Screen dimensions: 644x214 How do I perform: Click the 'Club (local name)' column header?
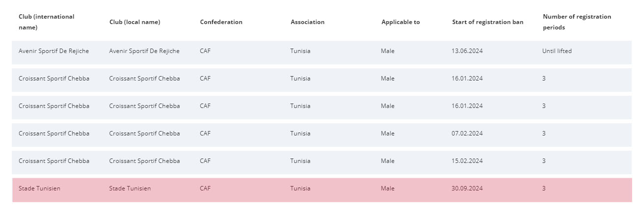135,22
